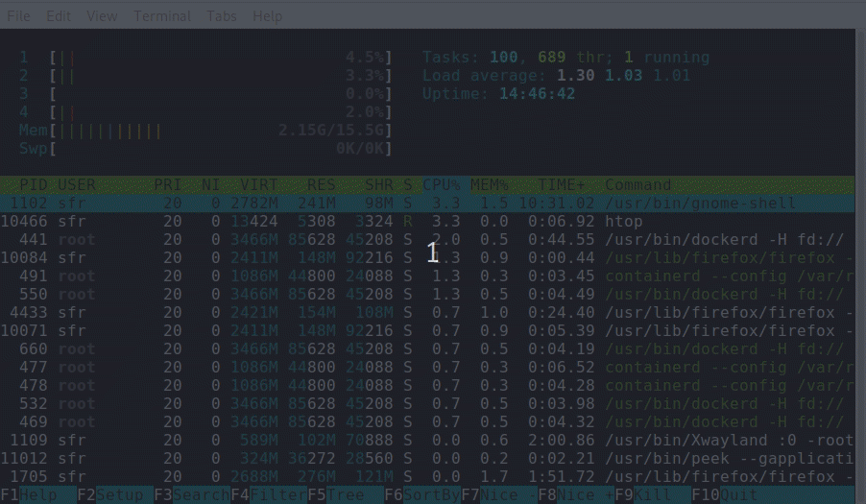Image resolution: width=866 pixels, height=504 pixels.
Task: Open the View menu
Action: point(102,16)
